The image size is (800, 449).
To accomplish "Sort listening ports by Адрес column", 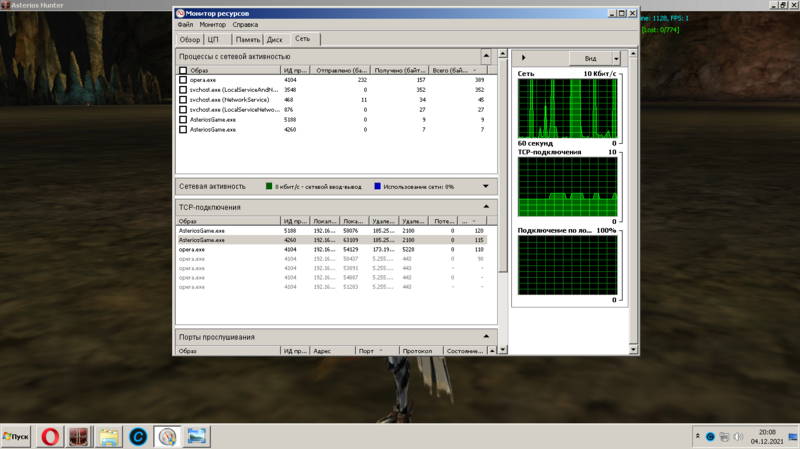I will coord(332,351).
